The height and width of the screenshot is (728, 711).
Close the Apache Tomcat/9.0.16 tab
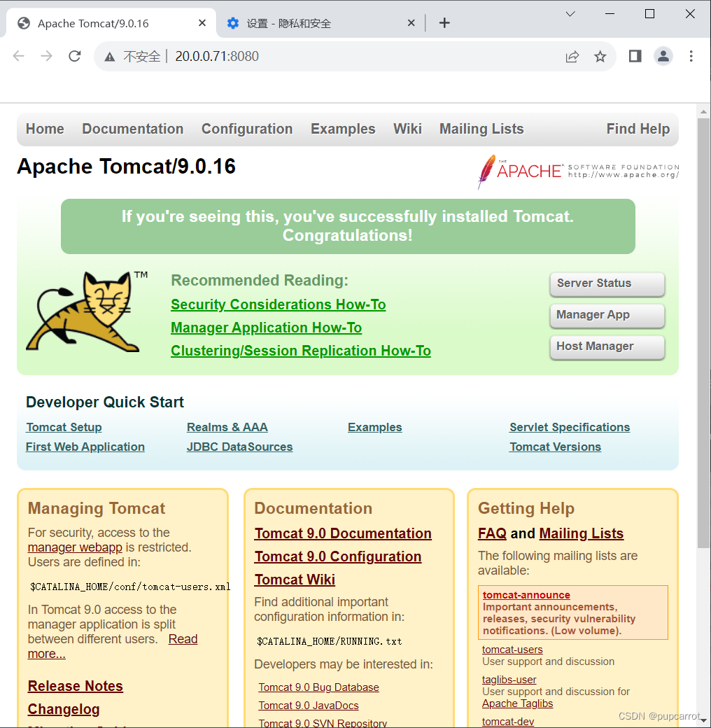pos(202,22)
